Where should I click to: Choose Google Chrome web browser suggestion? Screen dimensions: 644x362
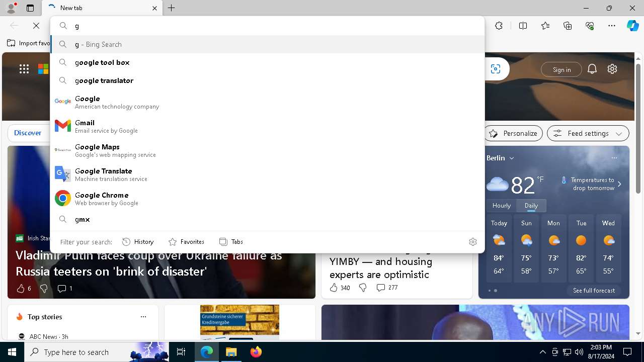click(267, 199)
